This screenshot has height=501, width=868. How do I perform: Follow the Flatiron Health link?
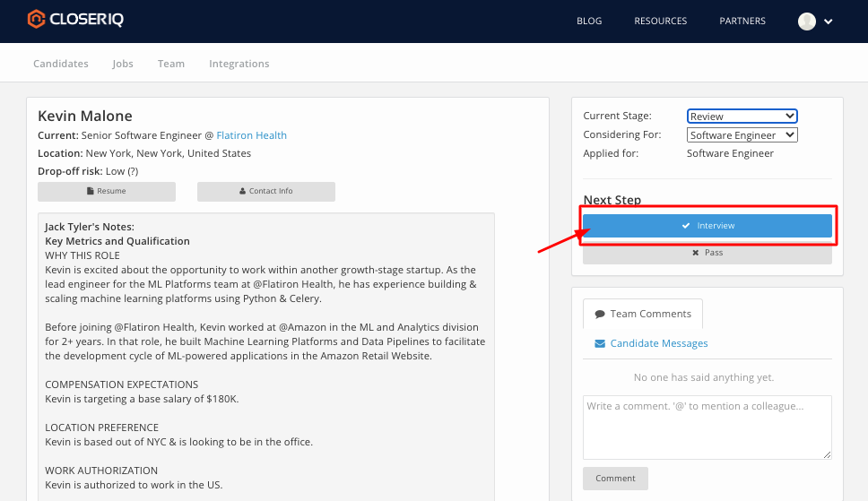pyautogui.click(x=251, y=135)
